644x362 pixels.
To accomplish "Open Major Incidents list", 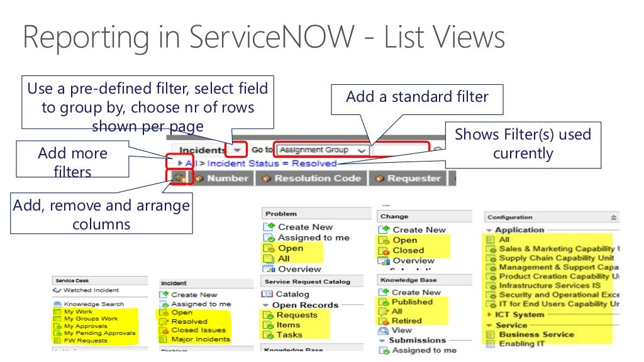I will coord(201,339).
